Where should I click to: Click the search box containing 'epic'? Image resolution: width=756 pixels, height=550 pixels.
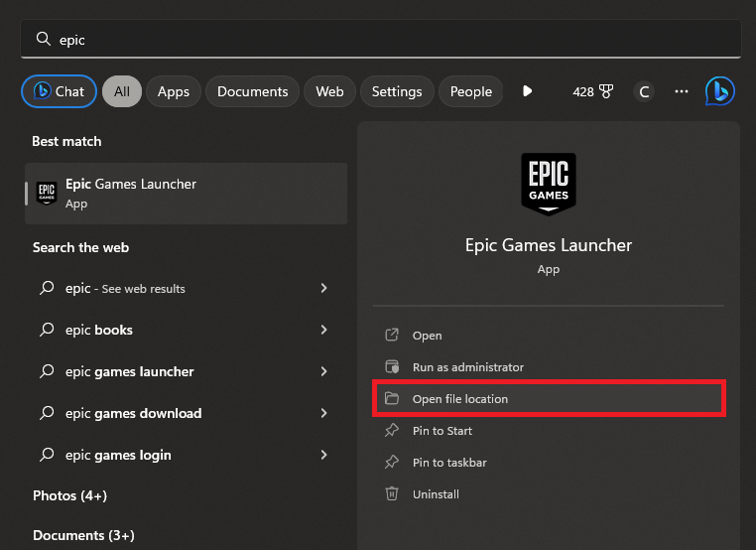click(x=380, y=40)
